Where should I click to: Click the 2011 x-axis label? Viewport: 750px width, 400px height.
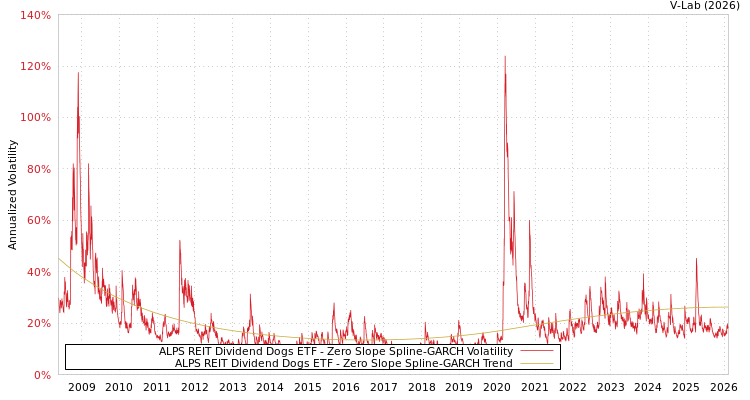point(157,387)
